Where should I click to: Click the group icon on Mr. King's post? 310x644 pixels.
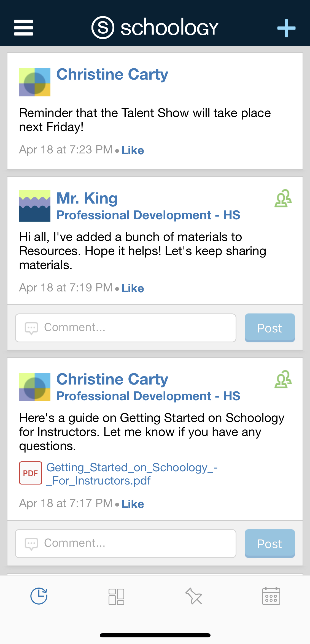click(283, 198)
